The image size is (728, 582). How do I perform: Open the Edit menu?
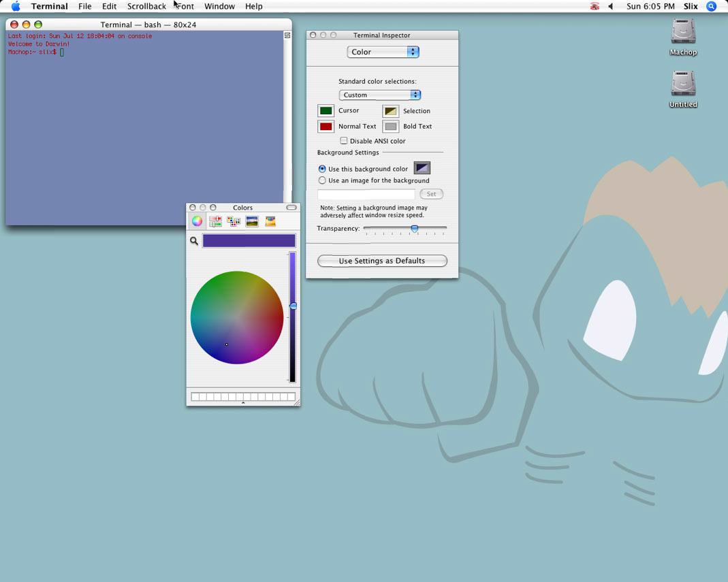pyautogui.click(x=109, y=6)
